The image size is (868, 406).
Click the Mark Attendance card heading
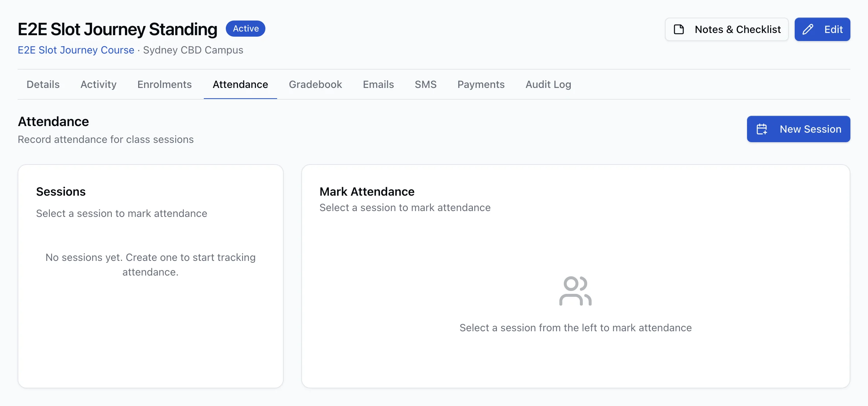(367, 192)
